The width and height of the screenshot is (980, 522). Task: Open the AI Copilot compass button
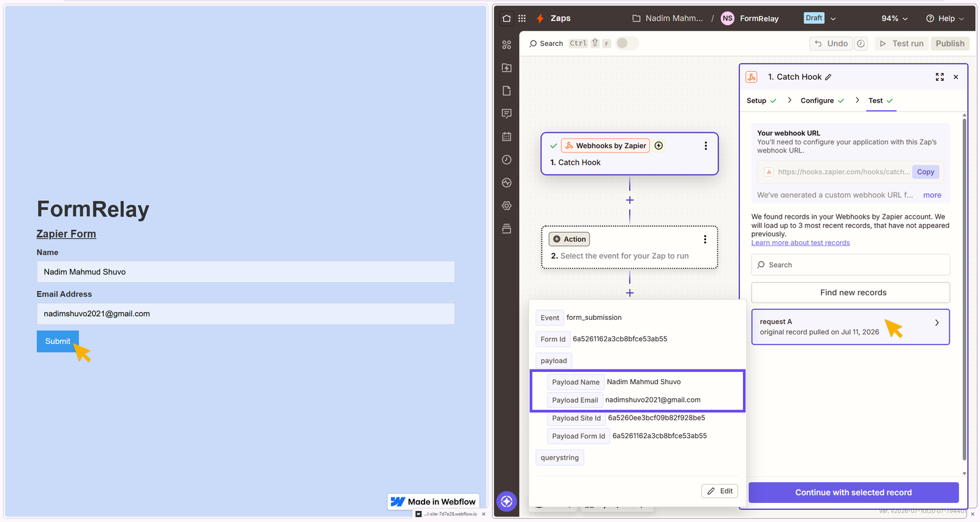click(507, 501)
